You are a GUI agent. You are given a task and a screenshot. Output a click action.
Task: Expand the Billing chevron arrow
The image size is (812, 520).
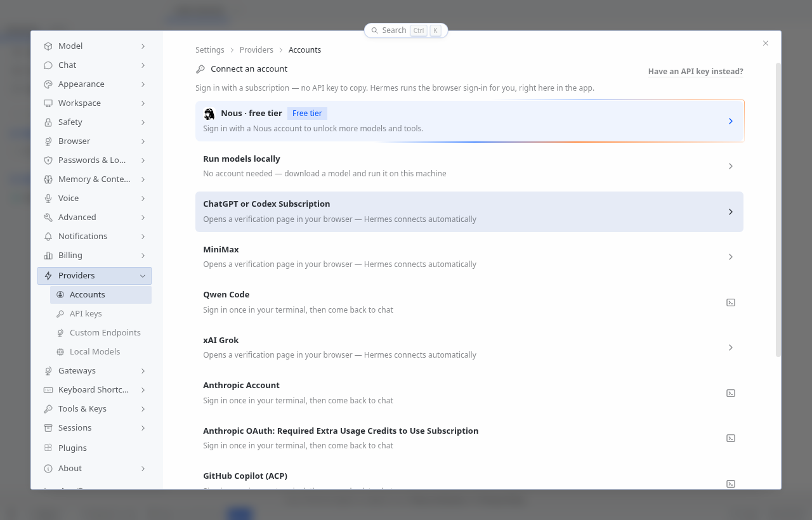[x=143, y=256]
